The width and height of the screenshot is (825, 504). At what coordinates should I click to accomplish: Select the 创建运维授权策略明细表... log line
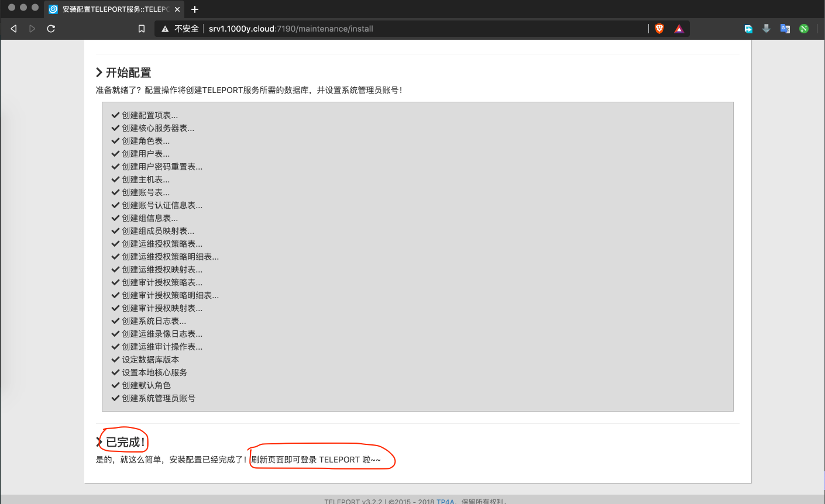point(165,257)
